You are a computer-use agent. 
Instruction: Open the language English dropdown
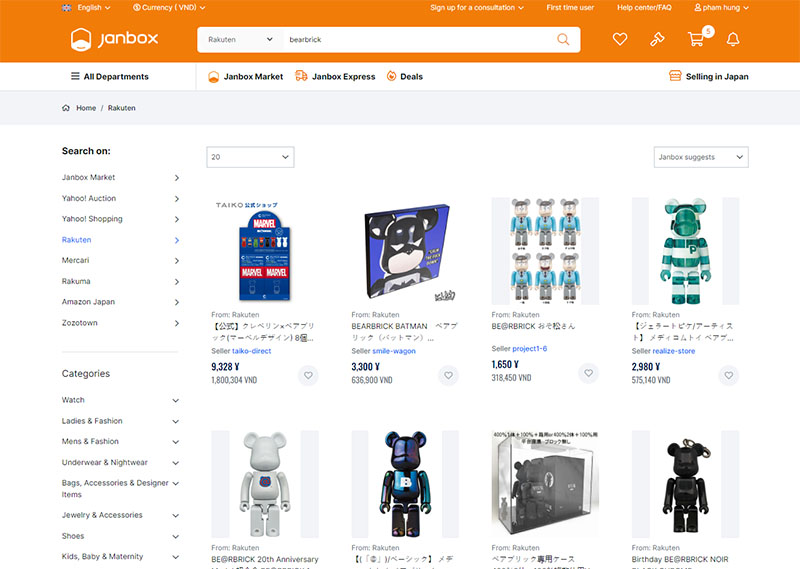86,8
